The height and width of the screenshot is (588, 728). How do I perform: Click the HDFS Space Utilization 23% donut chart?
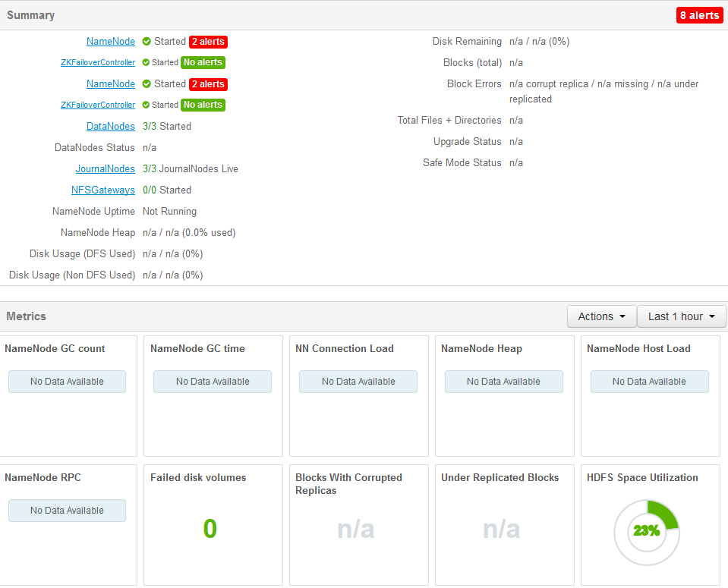coord(647,533)
